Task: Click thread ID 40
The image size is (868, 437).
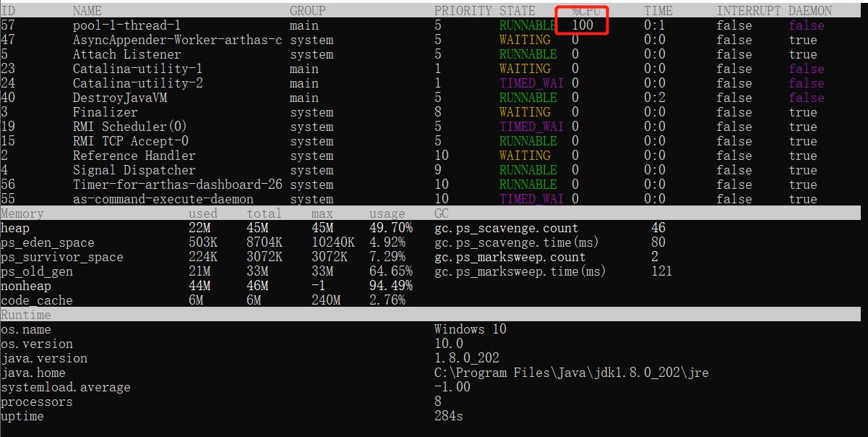Action: [x=8, y=98]
